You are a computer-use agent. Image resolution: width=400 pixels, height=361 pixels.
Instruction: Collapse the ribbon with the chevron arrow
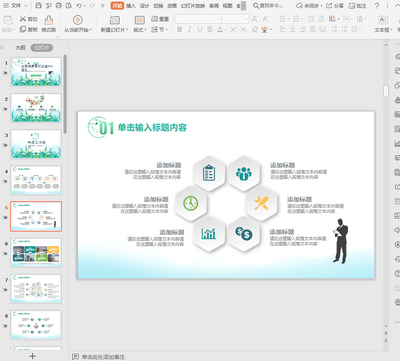point(396,6)
